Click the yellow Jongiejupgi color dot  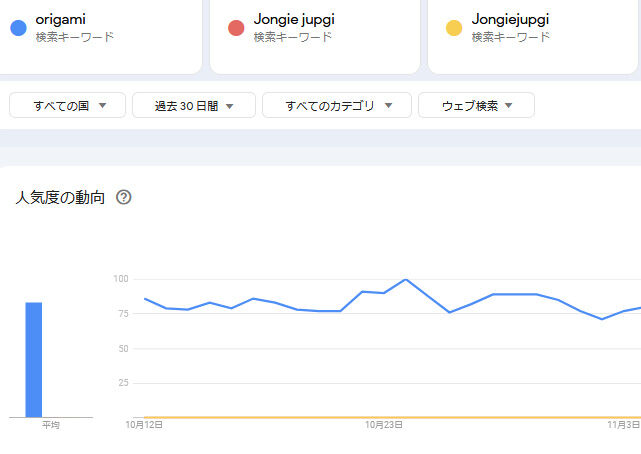click(454, 27)
